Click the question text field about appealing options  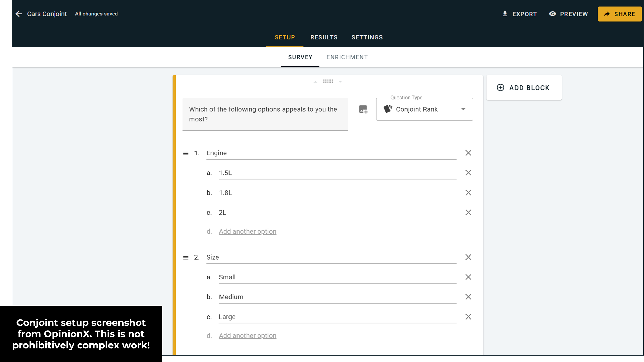coord(265,114)
